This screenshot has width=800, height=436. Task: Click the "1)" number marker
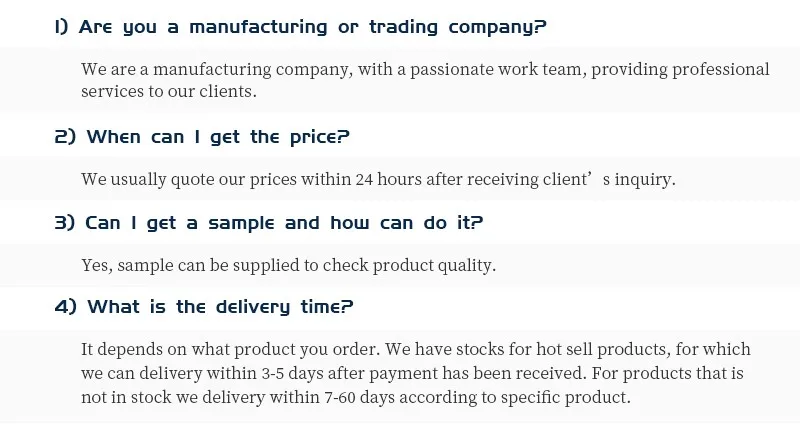point(61,27)
